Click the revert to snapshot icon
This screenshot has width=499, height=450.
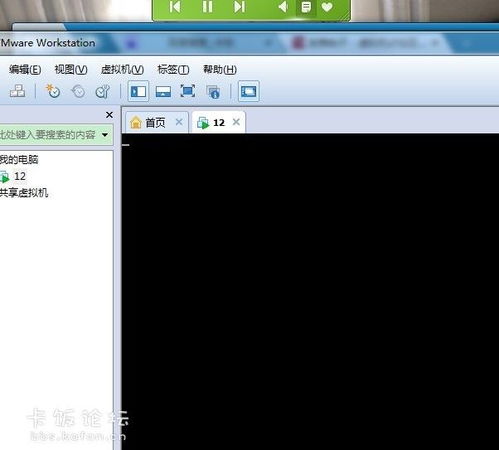[78, 91]
